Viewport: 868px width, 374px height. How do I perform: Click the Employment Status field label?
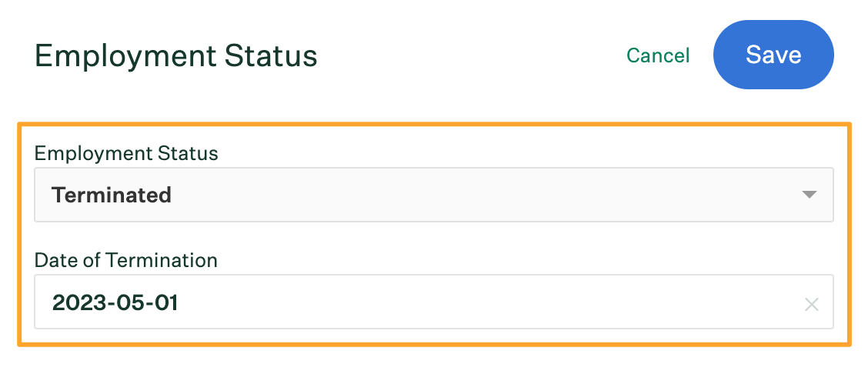(126, 152)
